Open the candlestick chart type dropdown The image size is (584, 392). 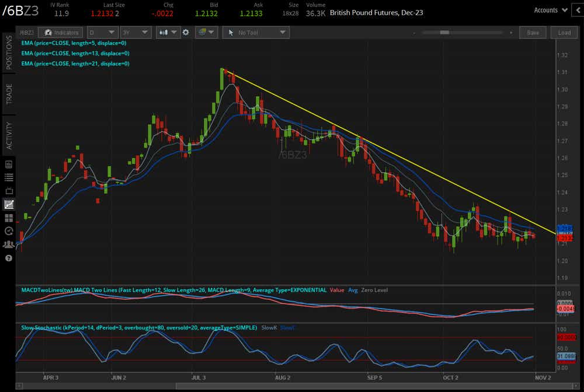click(168, 33)
